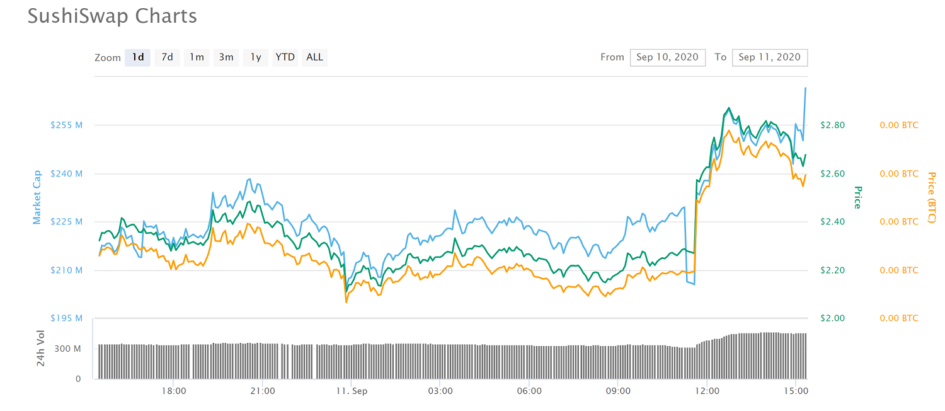Click the YTD zoom button
Viewport: 945px width, 411px height.
pos(285,57)
